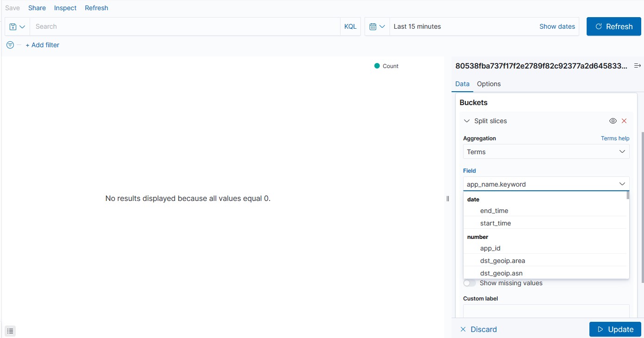The height and width of the screenshot is (338, 644).
Task: Collapse the visualization editor sidebar arrow icon
Action: pos(638,65)
